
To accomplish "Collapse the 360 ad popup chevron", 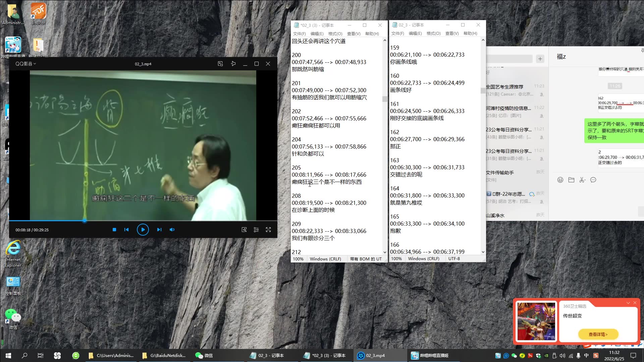I will 628,303.
